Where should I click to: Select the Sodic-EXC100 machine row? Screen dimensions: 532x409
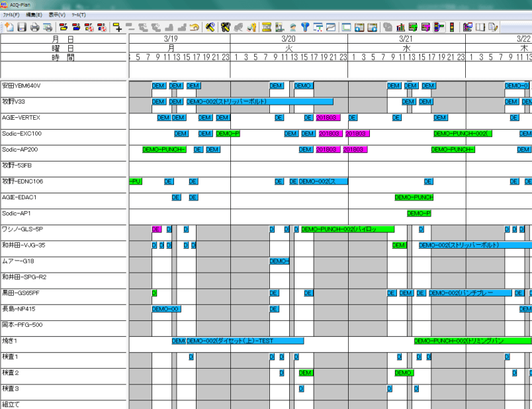(x=64, y=137)
